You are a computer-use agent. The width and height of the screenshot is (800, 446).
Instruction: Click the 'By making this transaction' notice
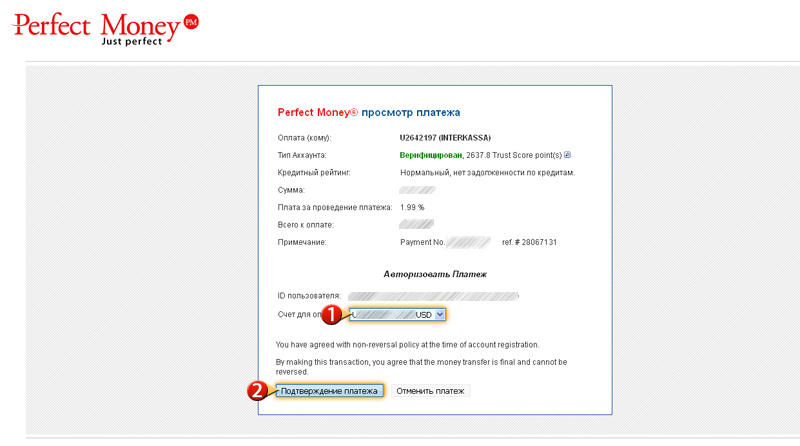tap(421, 367)
